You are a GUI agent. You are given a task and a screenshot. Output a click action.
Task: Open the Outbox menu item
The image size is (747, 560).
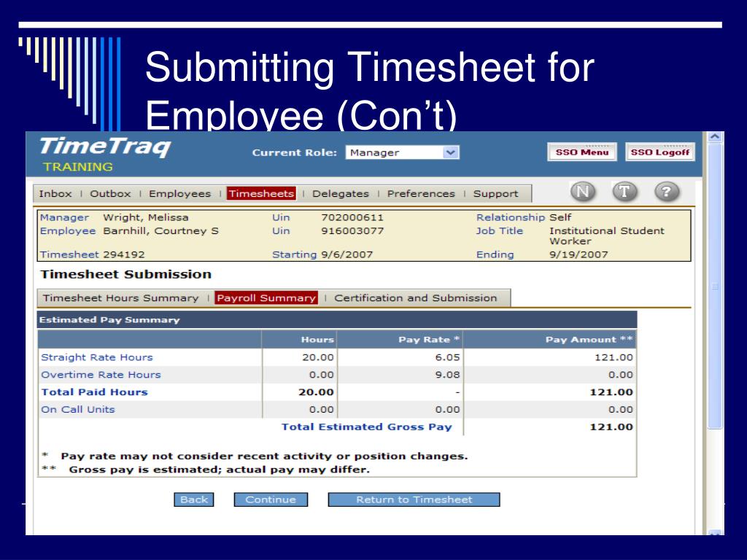coord(110,194)
